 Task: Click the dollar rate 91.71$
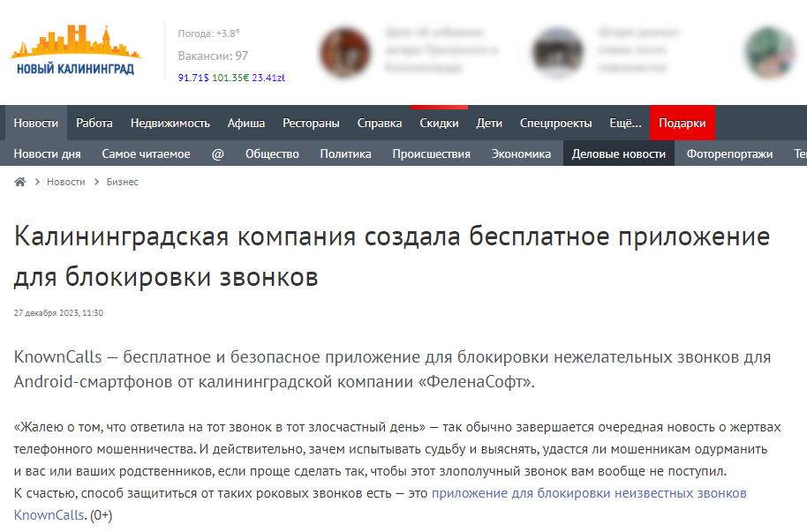[193, 78]
